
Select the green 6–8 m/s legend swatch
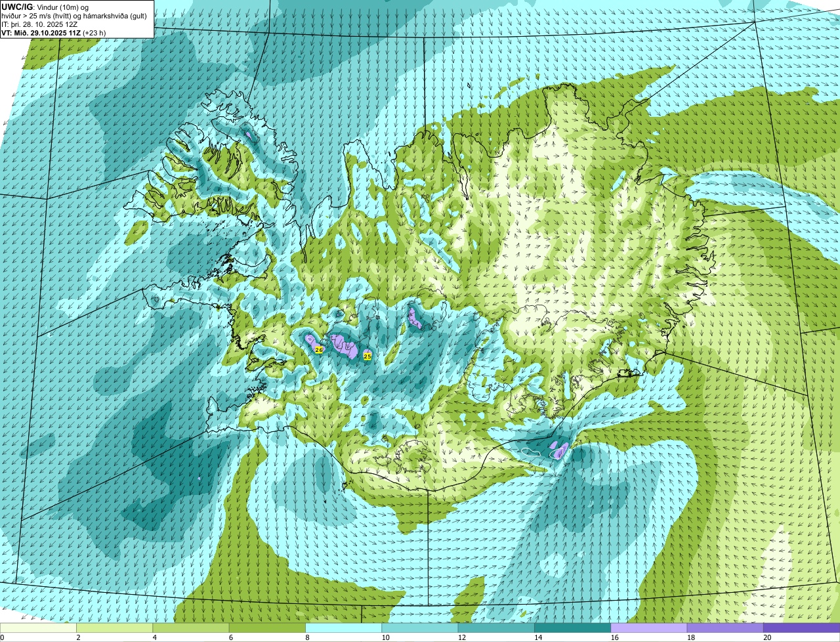pyautogui.click(x=267, y=628)
